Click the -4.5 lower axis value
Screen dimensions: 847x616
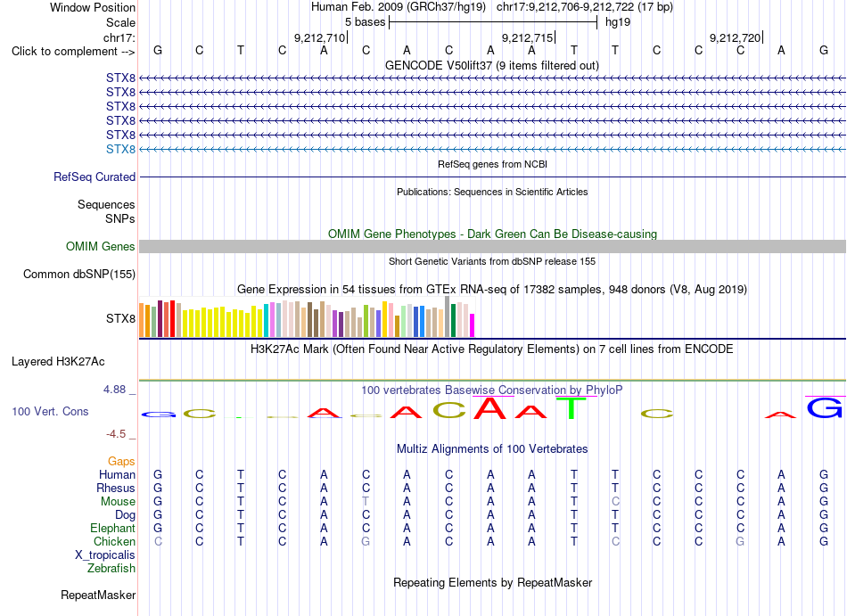pos(116,434)
